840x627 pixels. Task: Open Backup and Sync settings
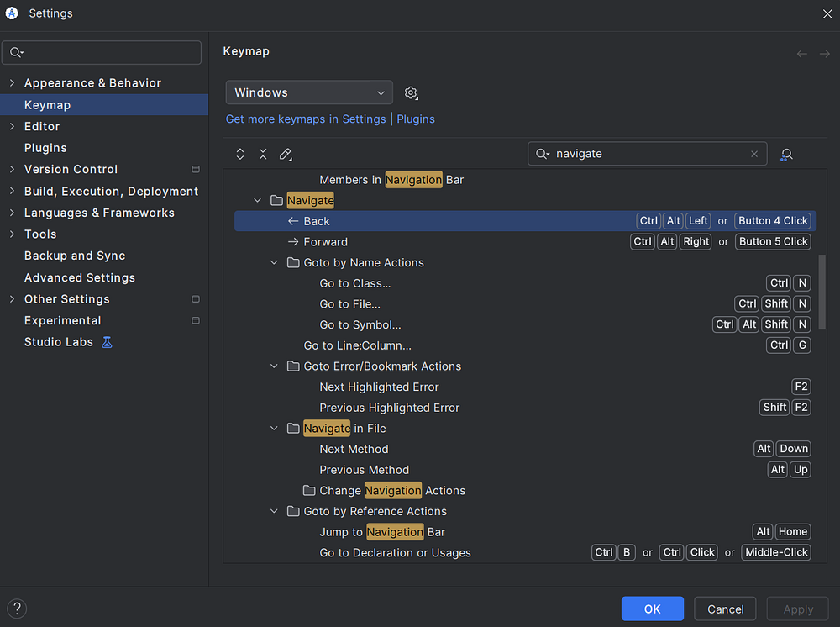[x=75, y=256]
